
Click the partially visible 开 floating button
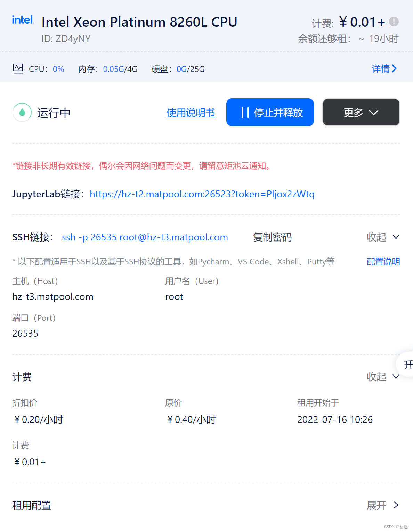(405, 365)
